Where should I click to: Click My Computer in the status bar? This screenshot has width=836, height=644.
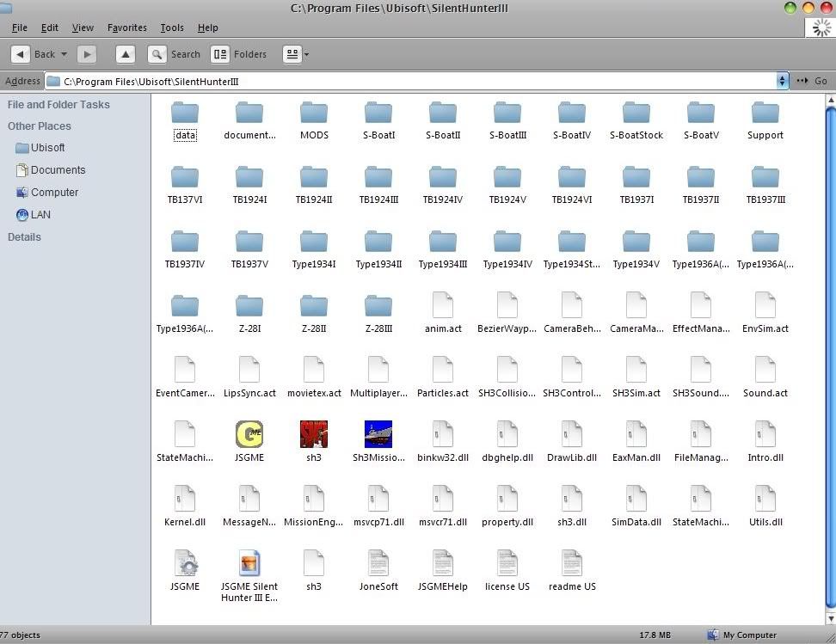tap(741, 635)
